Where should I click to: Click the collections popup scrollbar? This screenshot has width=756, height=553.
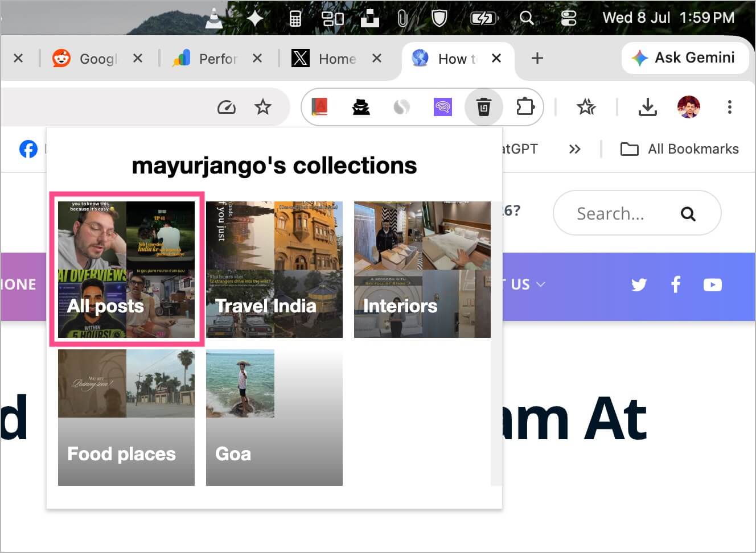click(x=496, y=344)
